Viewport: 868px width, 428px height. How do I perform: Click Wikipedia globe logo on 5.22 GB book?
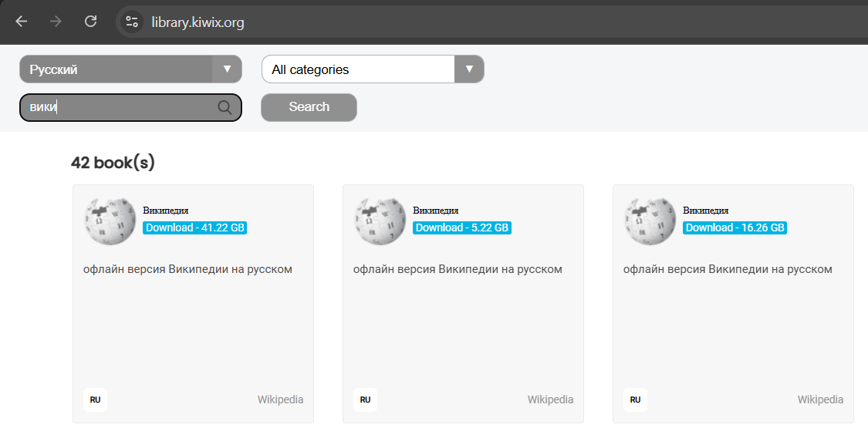[380, 220]
